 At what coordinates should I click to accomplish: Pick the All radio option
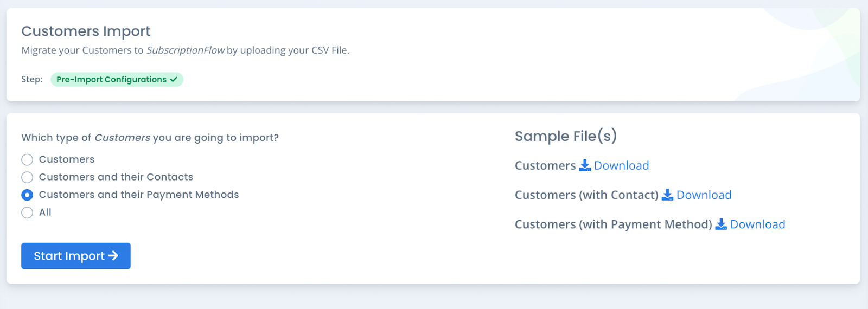(x=27, y=213)
